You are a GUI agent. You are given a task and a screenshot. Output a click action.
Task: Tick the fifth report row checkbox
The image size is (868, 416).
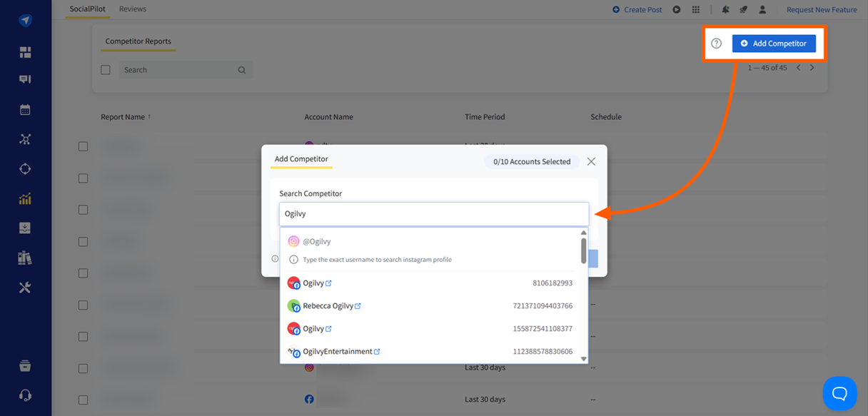click(x=83, y=273)
